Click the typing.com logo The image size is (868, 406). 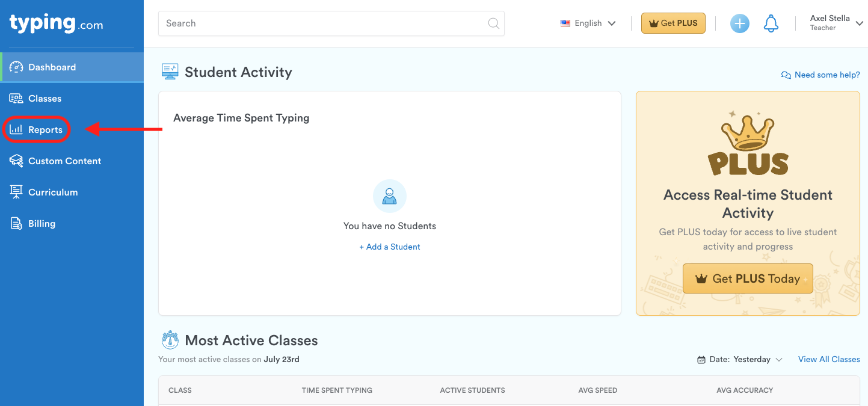click(56, 23)
